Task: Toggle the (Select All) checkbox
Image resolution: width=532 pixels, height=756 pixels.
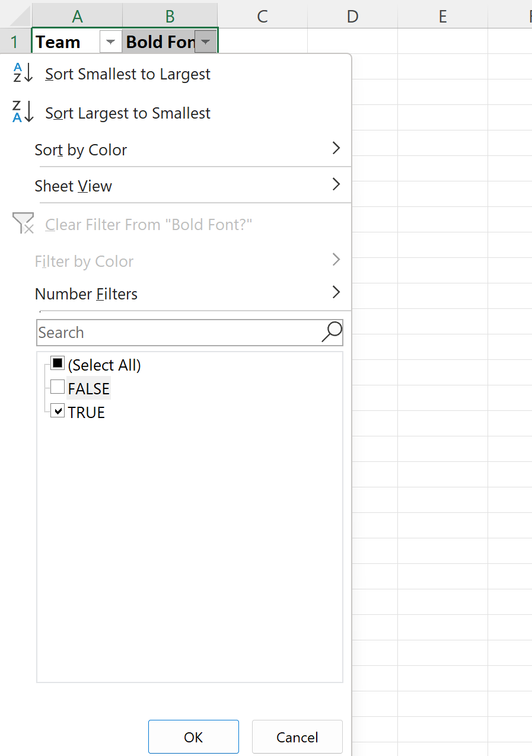Action: (x=58, y=363)
